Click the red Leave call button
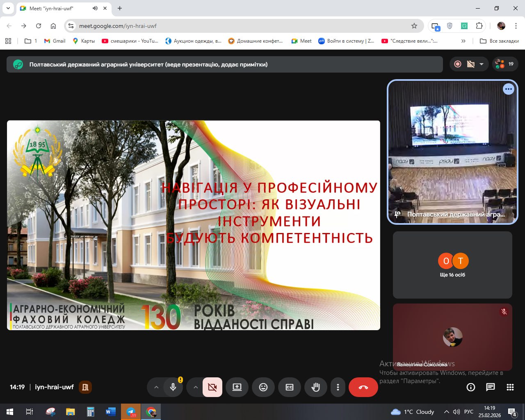The height and width of the screenshot is (420, 525). coord(363,387)
